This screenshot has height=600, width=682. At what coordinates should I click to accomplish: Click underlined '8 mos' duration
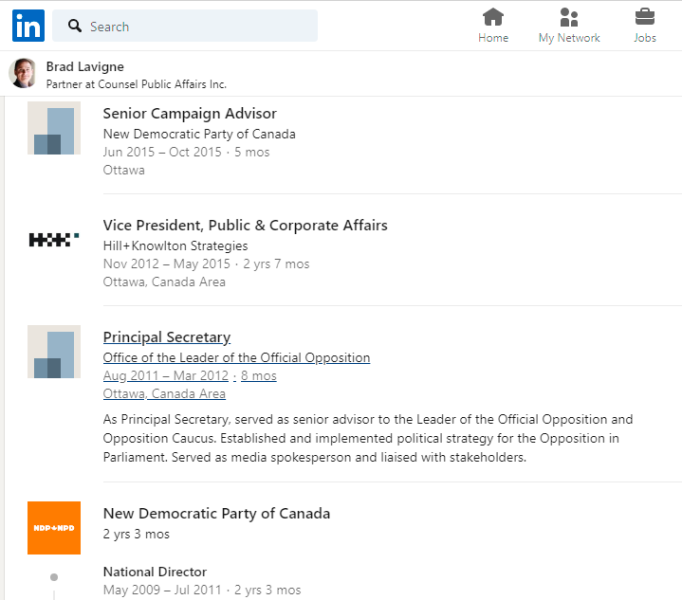(x=258, y=375)
